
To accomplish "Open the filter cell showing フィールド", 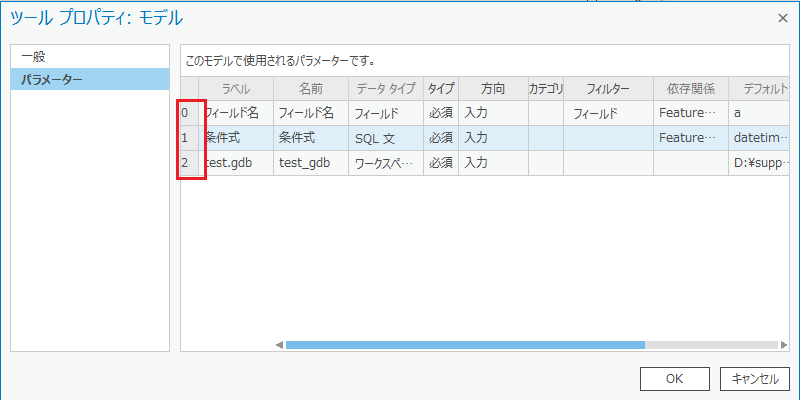I will 609,113.
